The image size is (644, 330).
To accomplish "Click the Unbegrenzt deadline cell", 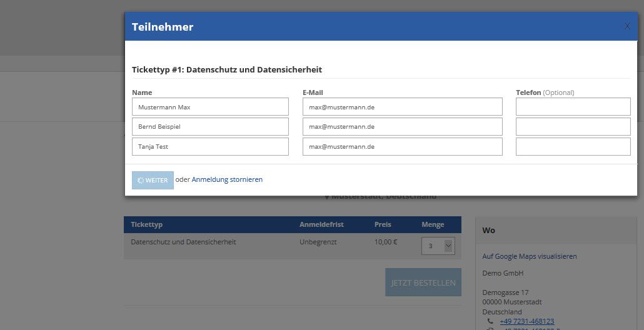I will tap(318, 242).
